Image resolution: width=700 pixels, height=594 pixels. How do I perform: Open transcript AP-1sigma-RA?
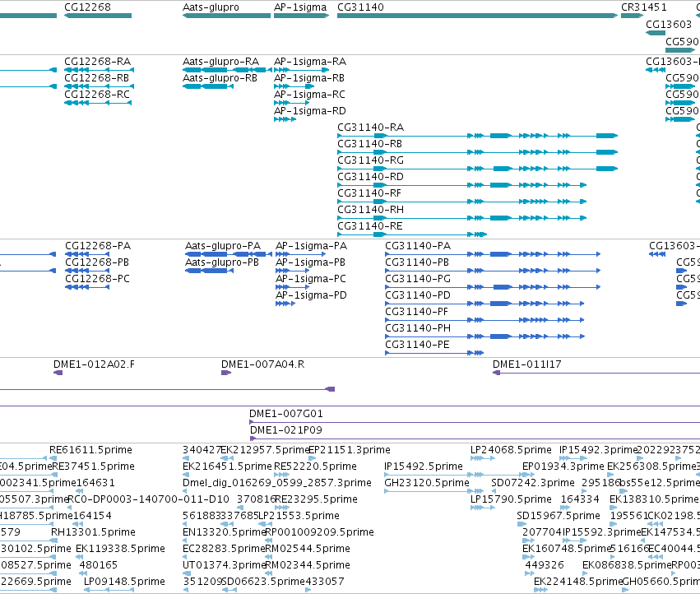click(x=310, y=61)
